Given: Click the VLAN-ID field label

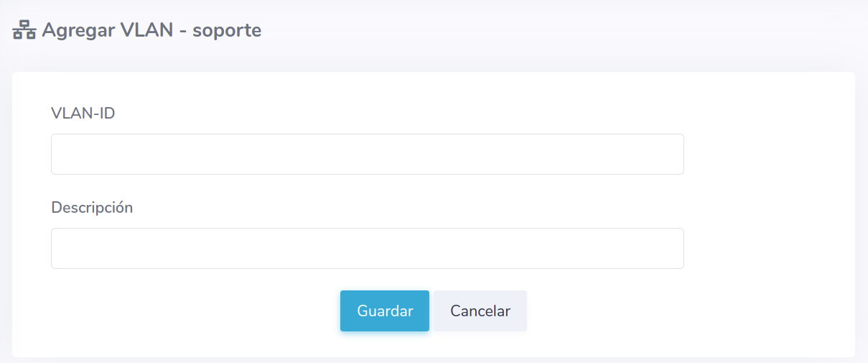Looking at the screenshot, I should pyautogui.click(x=83, y=113).
